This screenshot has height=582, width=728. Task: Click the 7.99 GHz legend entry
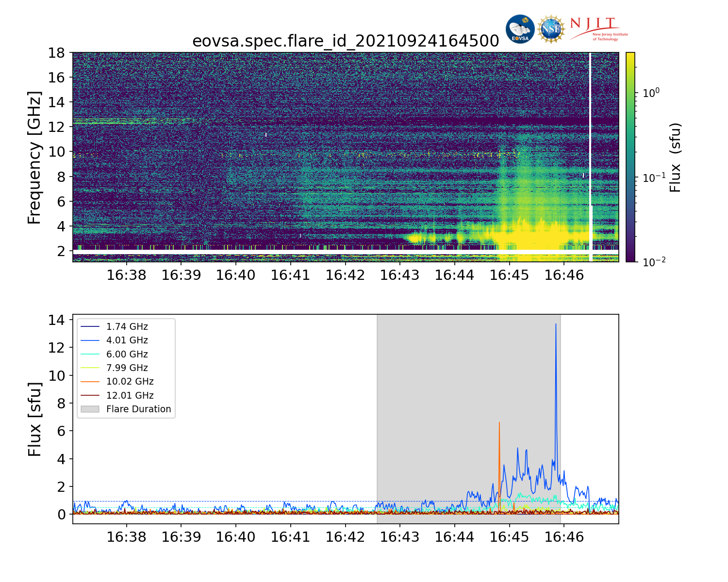tap(127, 368)
